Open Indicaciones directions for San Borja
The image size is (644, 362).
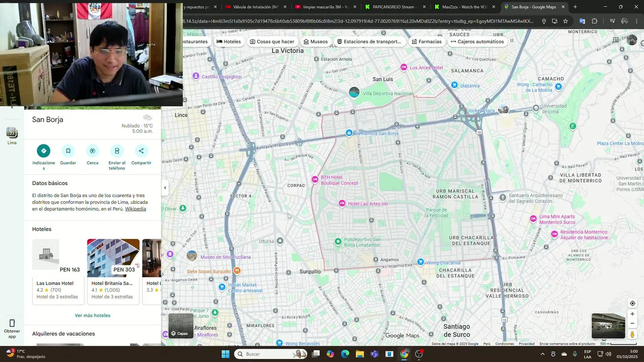coord(43,151)
